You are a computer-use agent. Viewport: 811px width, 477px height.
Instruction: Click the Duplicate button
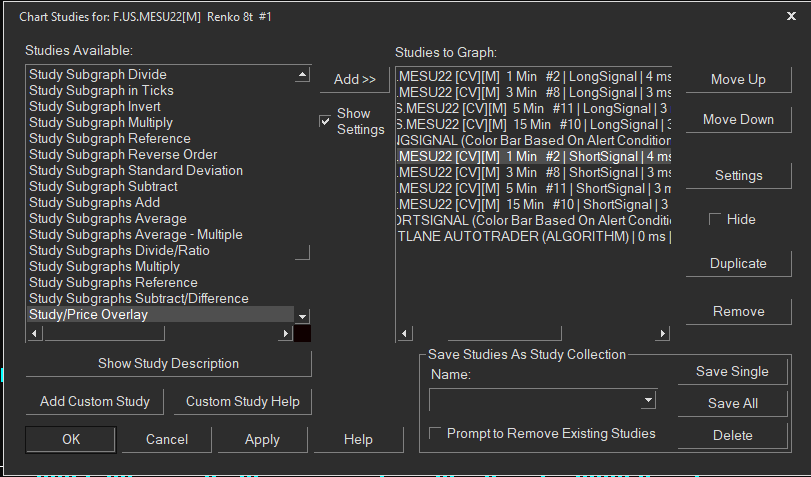tap(738, 263)
